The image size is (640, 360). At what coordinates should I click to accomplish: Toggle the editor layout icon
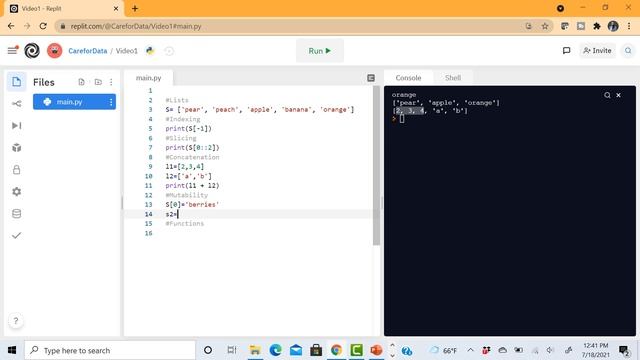click(x=371, y=78)
